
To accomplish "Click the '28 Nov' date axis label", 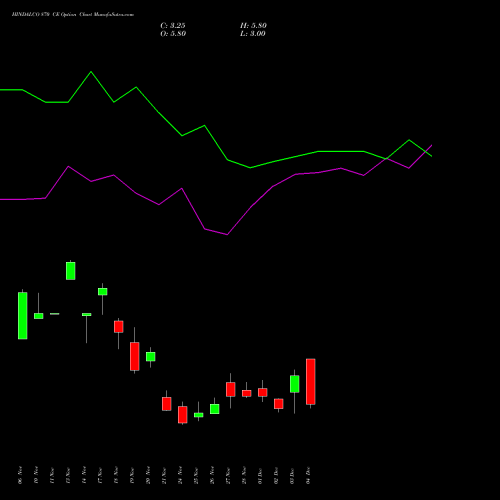I will 244,475.
